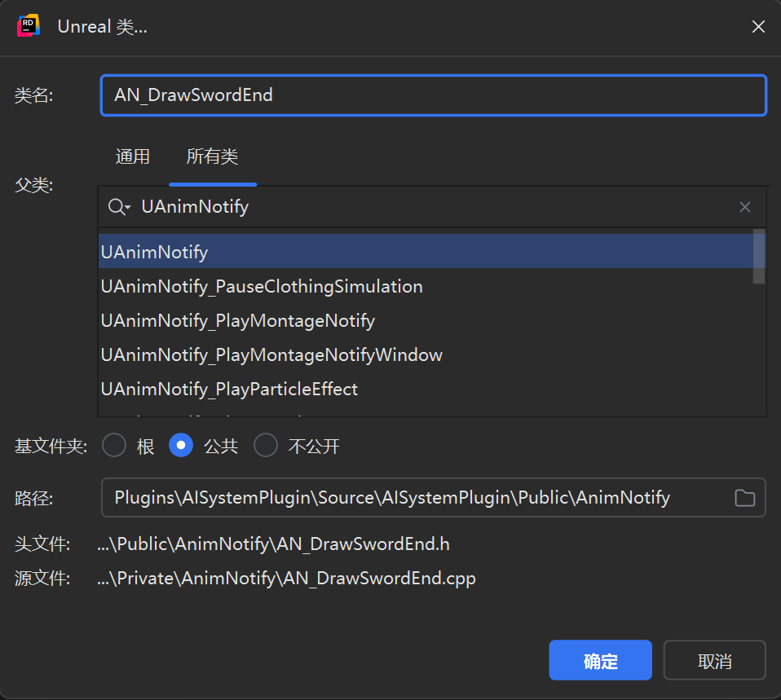
Task: Click the Rider logo icon in title bar
Action: tap(29, 26)
